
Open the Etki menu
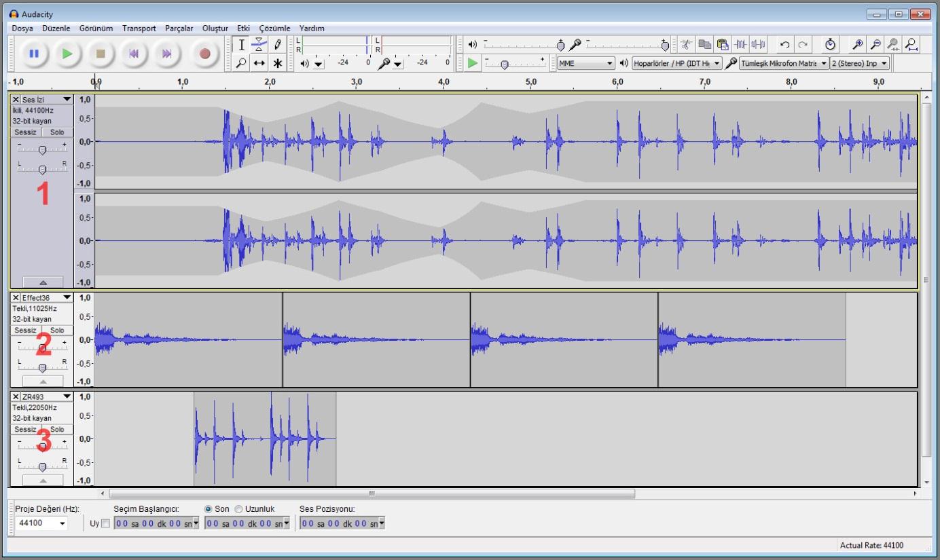coord(243,29)
